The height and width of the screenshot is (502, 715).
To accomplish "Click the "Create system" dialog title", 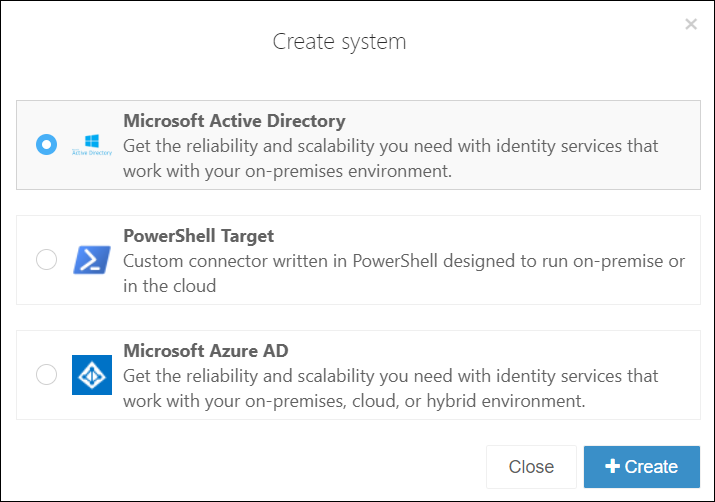I will point(339,42).
